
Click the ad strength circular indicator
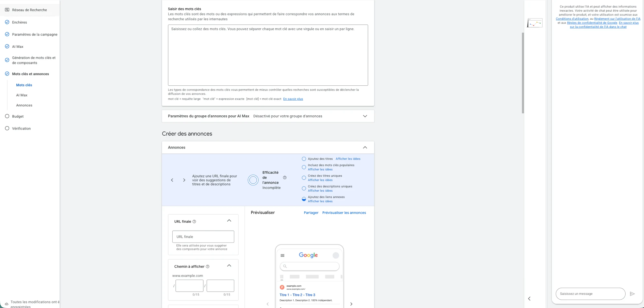pos(253,180)
